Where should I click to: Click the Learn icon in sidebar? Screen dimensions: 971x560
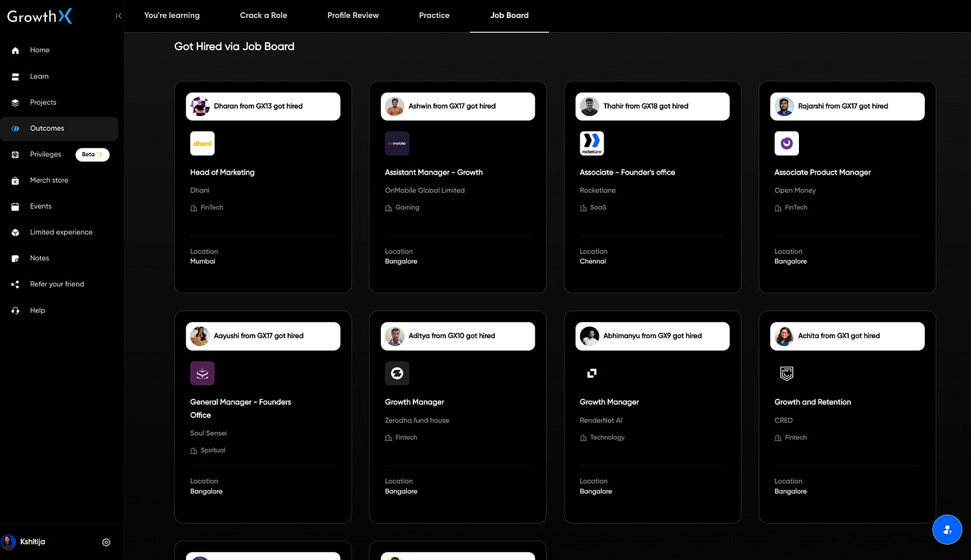coord(15,77)
